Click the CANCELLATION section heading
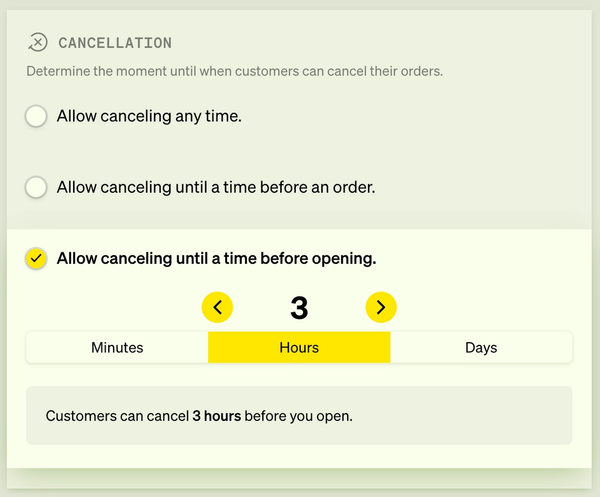 point(115,43)
